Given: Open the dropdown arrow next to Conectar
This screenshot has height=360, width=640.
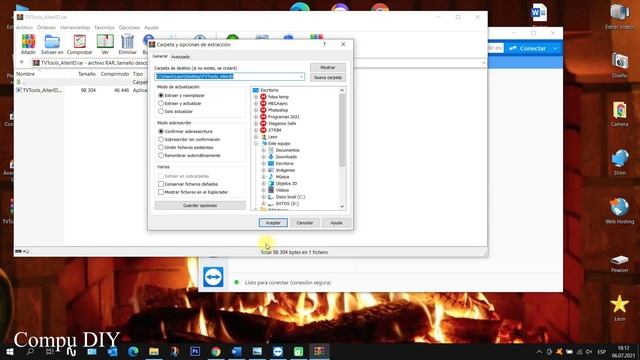Looking at the screenshot, I should 555,48.
